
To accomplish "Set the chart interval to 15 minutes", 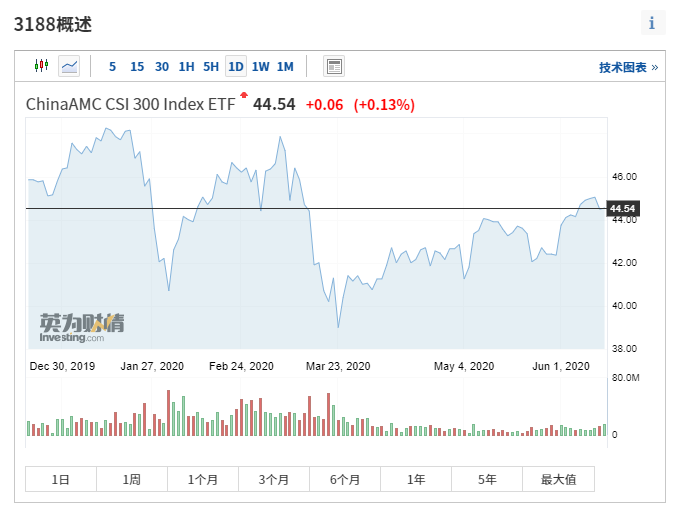I will (x=137, y=67).
